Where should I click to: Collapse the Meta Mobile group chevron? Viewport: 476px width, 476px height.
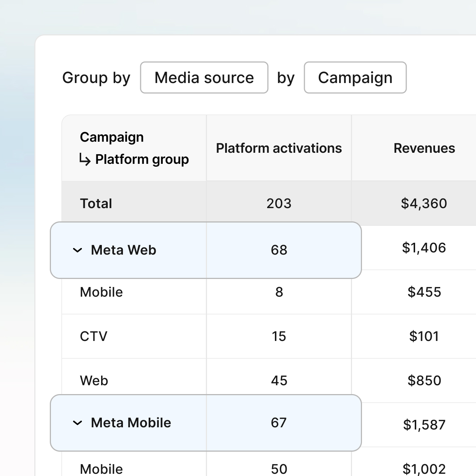click(77, 423)
